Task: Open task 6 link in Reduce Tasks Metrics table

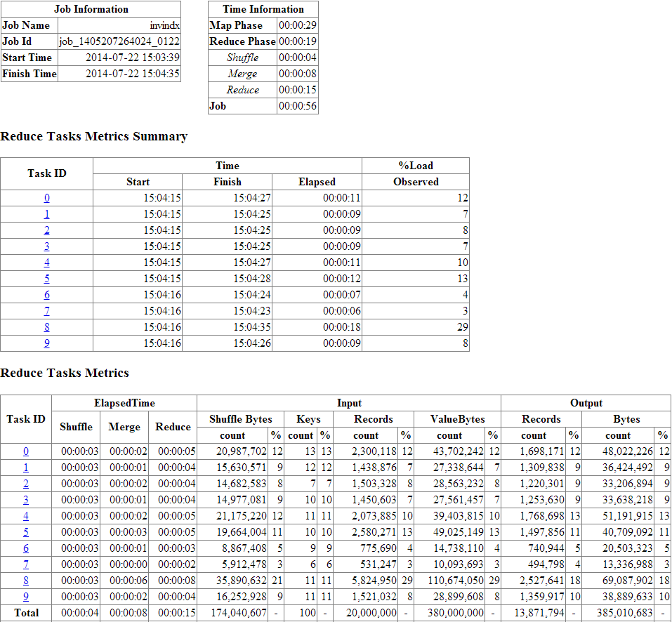Action: (26, 548)
